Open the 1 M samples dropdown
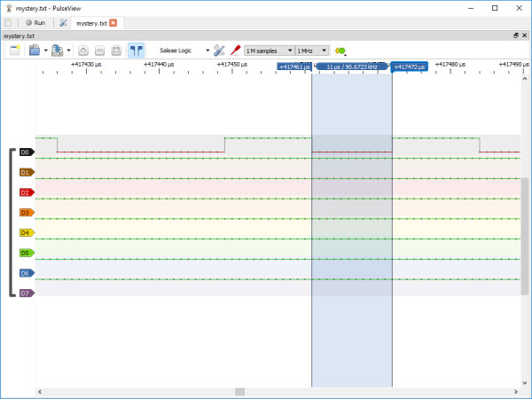Viewport: 532px width, 399px height. pos(269,51)
